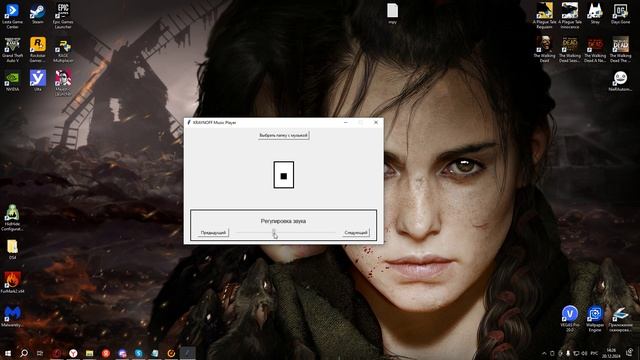The image size is (640, 360).
Task: Select the Rockstar Games Launcher icon
Action: [38, 50]
